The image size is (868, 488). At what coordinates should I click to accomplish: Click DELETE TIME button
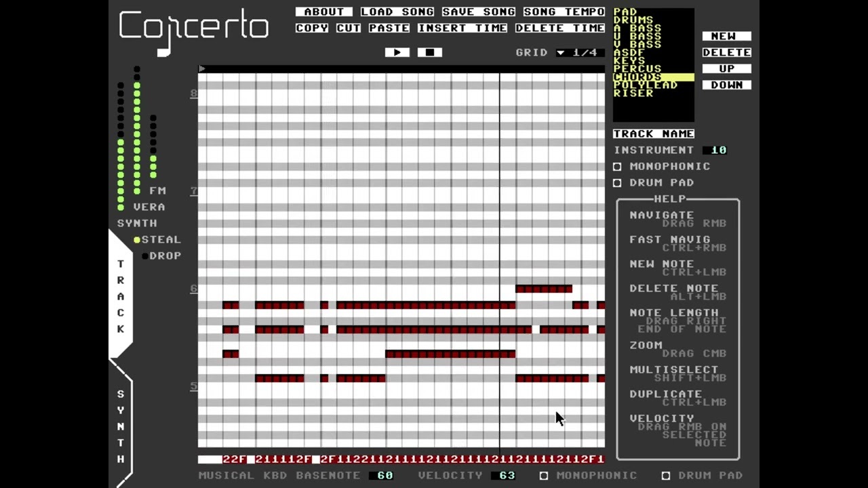[560, 28]
